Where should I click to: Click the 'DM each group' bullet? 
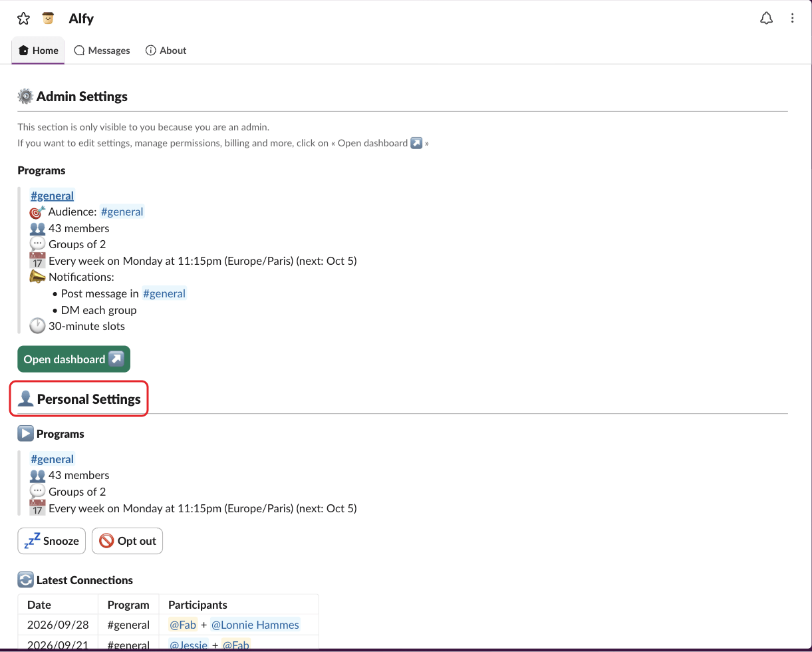tap(98, 310)
